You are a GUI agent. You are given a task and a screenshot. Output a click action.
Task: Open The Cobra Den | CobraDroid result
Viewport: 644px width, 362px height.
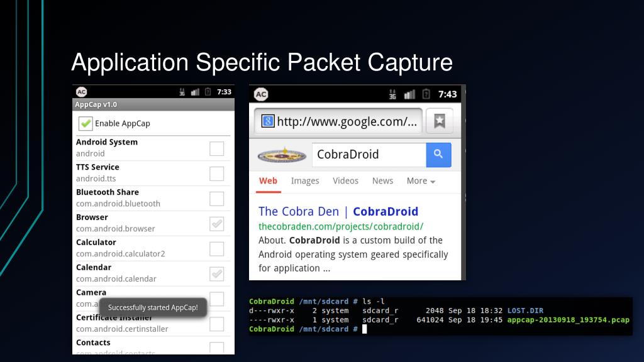point(338,211)
